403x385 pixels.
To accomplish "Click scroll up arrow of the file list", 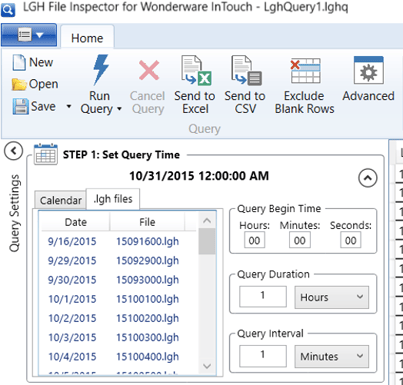I will tap(207, 221).
